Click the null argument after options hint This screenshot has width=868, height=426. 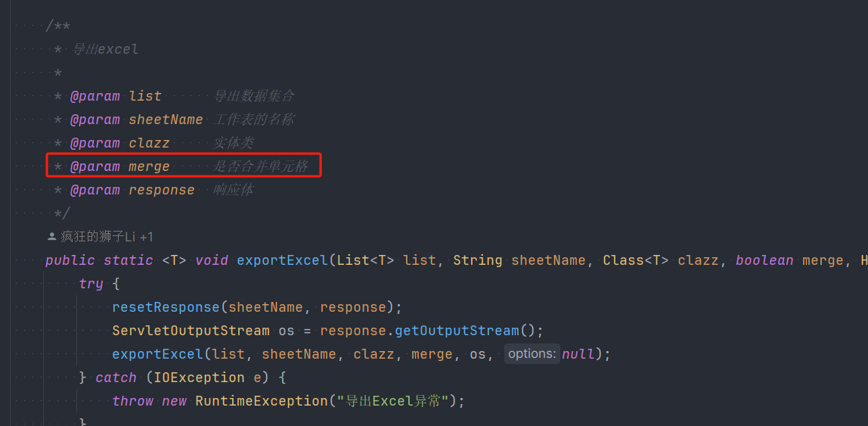click(x=578, y=354)
